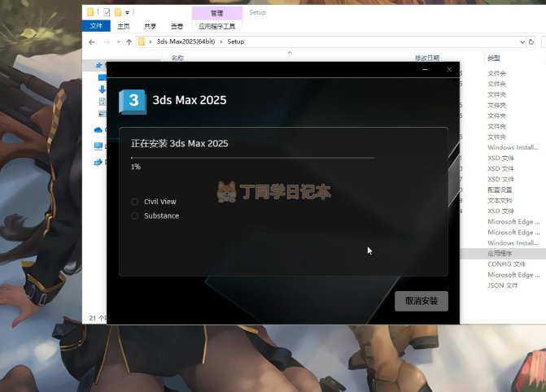Open OneDrive from the Explorer sidebar
The width and height of the screenshot is (546, 392).
click(x=98, y=130)
